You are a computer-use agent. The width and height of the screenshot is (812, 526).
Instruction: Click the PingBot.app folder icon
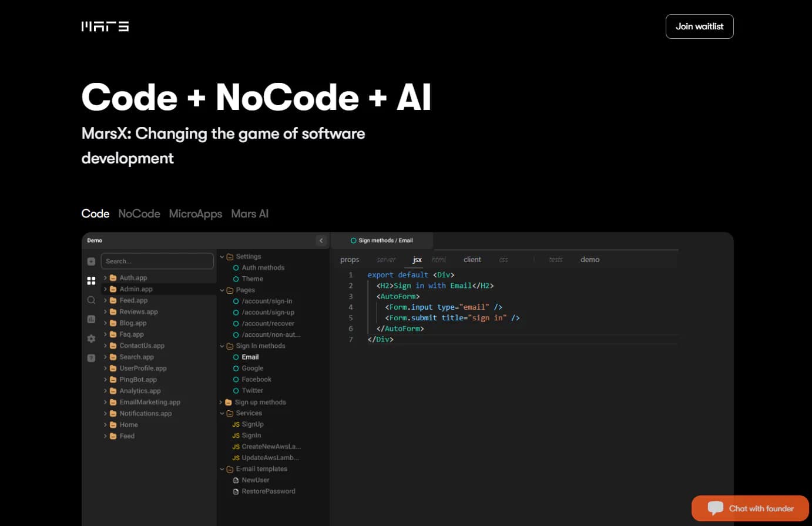pyautogui.click(x=113, y=380)
